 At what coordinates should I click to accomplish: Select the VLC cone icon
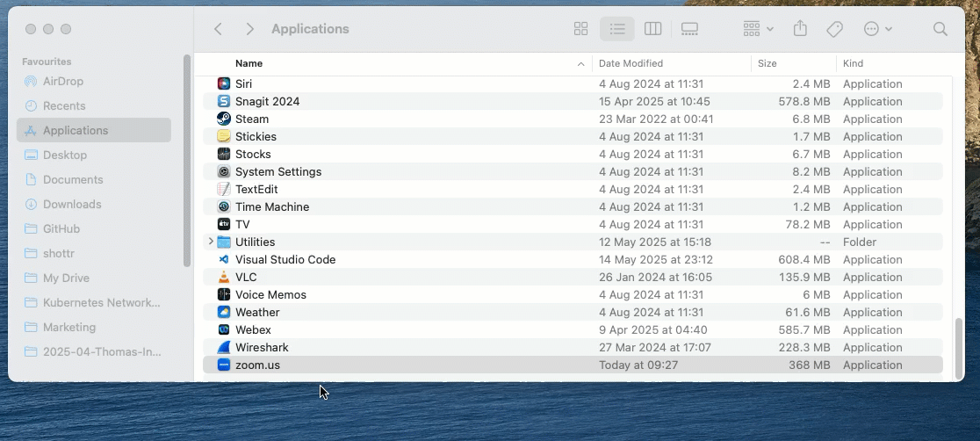224,277
